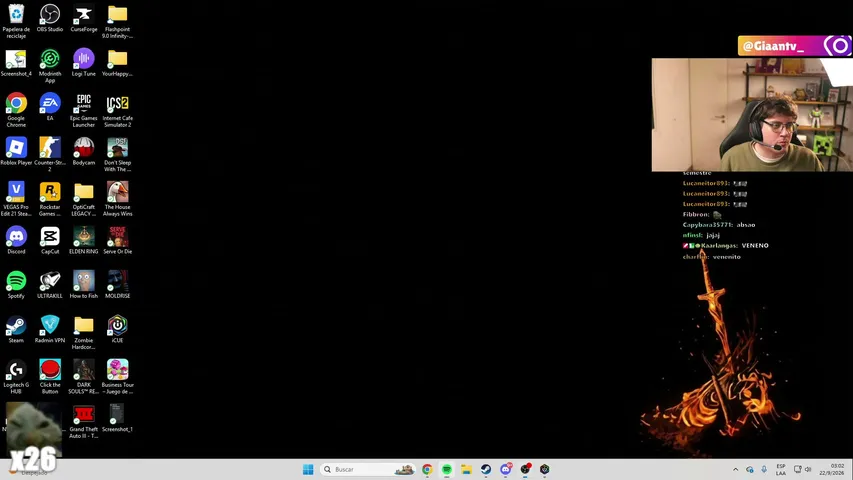
Task: Select the Flashpoint 9.0 Infinity folder
Action: [x=118, y=21]
